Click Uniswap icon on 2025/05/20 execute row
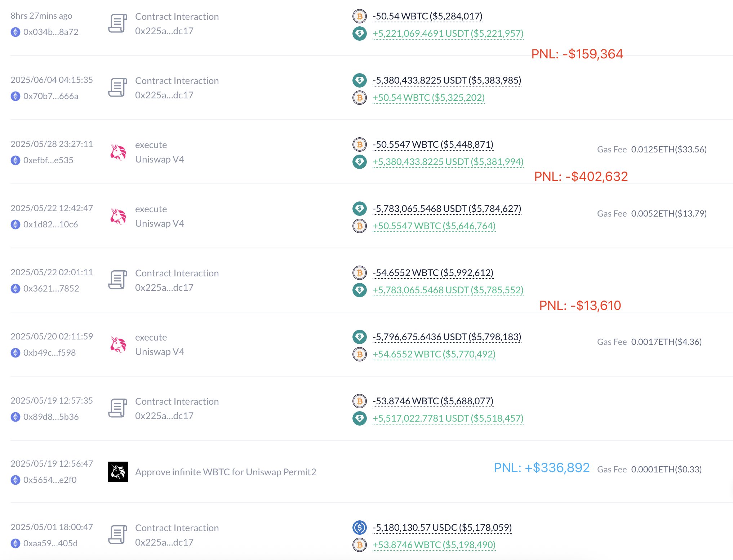 (x=118, y=345)
